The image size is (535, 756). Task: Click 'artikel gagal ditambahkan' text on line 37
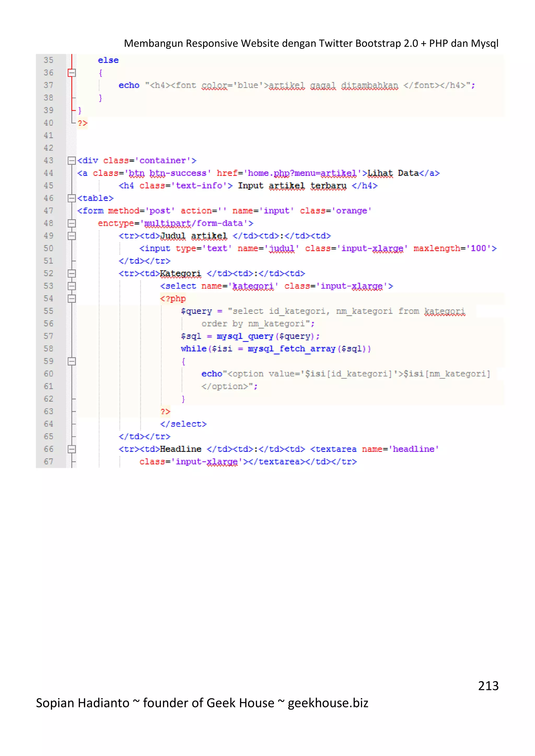tap(333, 86)
